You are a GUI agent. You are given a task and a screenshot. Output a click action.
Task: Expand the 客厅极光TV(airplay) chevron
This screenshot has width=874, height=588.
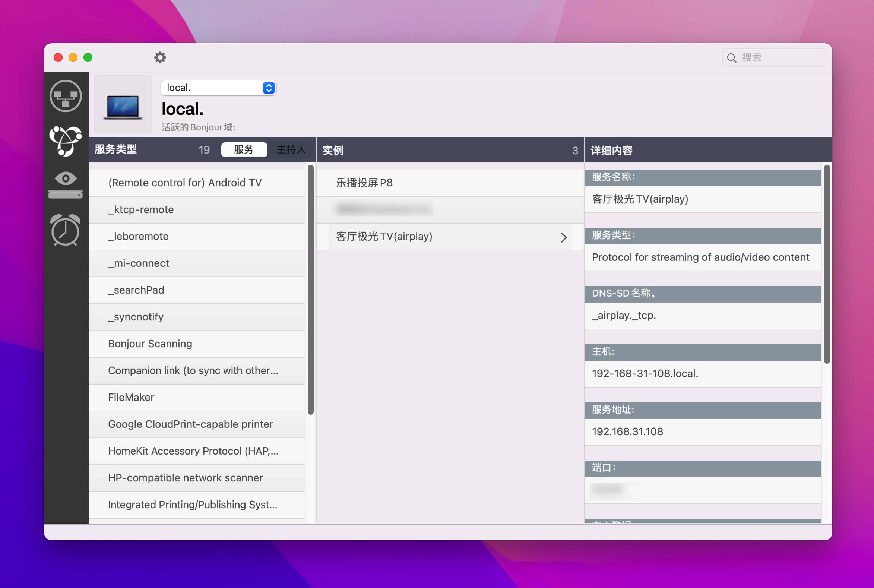(x=564, y=237)
